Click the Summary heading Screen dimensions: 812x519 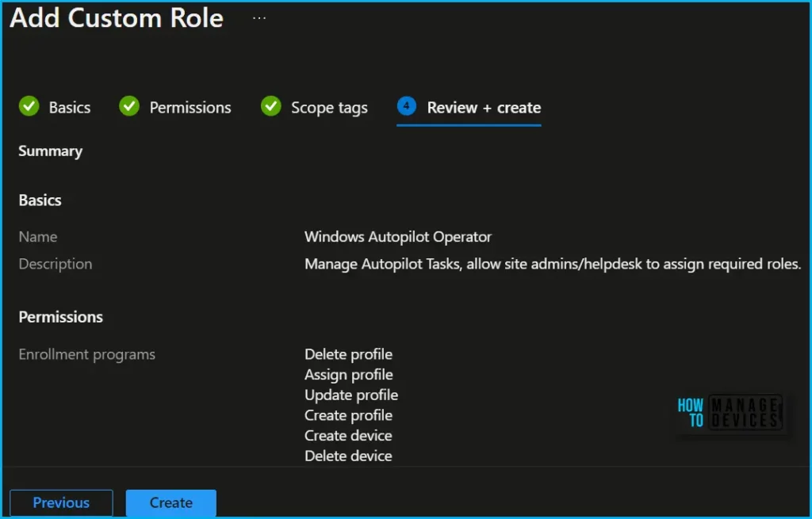[50, 151]
